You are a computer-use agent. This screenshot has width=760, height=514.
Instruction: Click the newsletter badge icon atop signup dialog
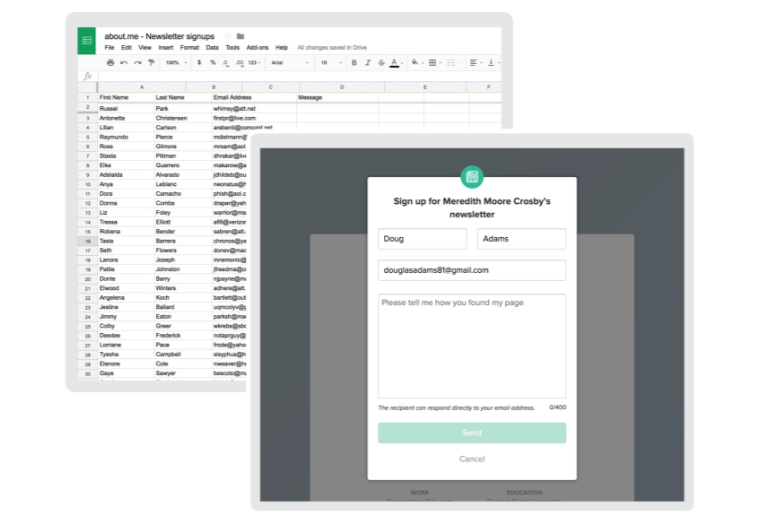[x=472, y=177]
